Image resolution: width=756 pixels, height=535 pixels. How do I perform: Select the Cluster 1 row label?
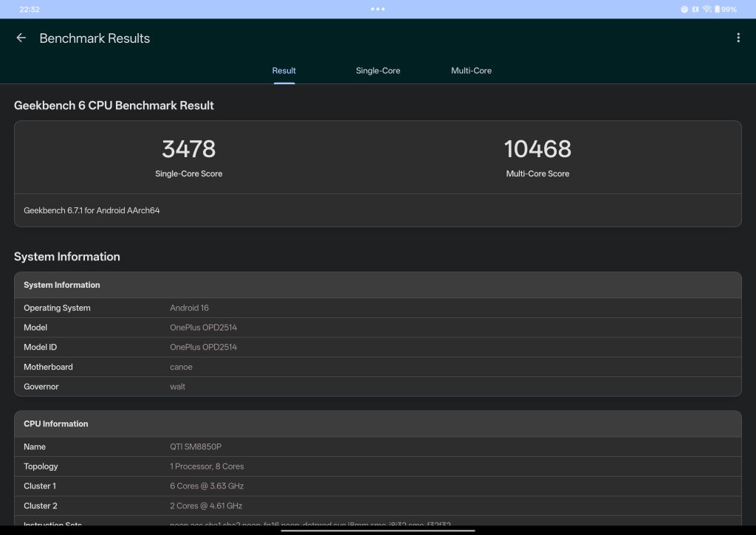40,486
